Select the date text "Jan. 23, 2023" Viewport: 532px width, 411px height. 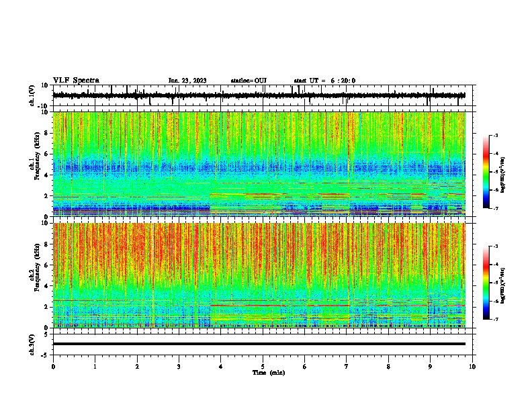click(x=187, y=81)
